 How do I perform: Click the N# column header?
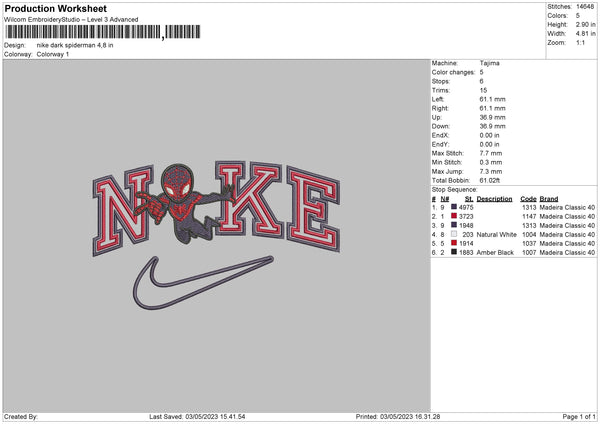445,199
